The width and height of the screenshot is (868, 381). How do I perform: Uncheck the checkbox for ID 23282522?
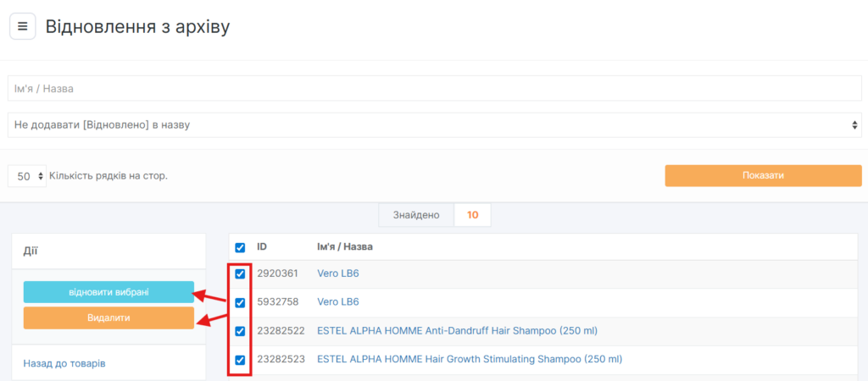click(240, 331)
